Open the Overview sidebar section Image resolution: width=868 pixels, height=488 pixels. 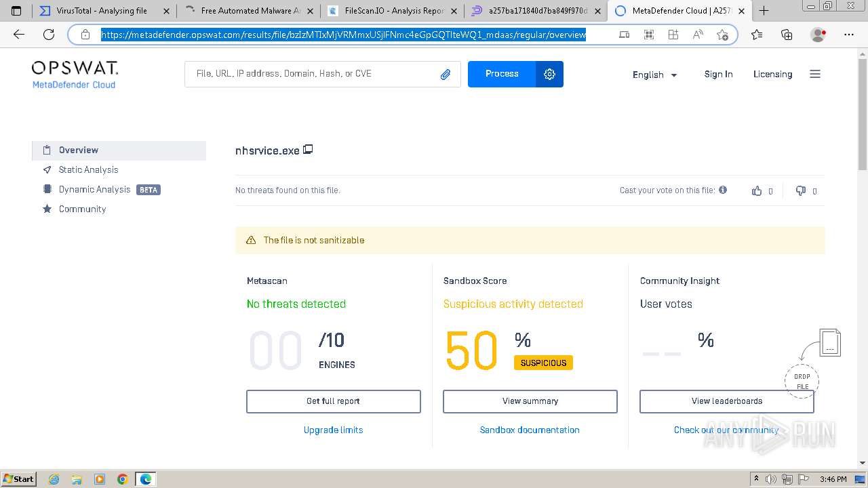(x=119, y=150)
